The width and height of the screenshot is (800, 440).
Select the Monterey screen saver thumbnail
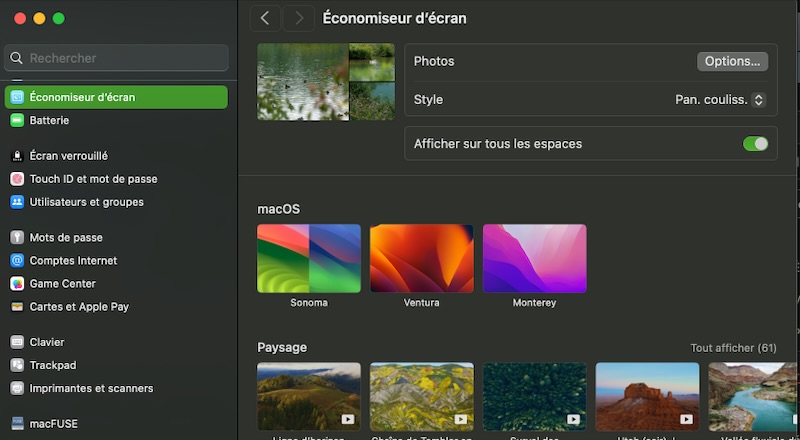tap(534, 258)
